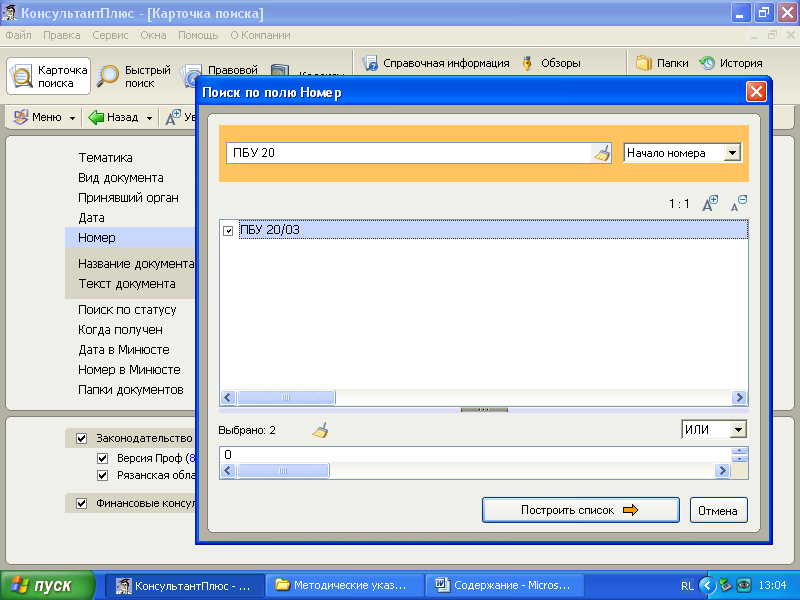
Task: Switch to Методические указ... folder in taskbar
Action: point(345,586)
